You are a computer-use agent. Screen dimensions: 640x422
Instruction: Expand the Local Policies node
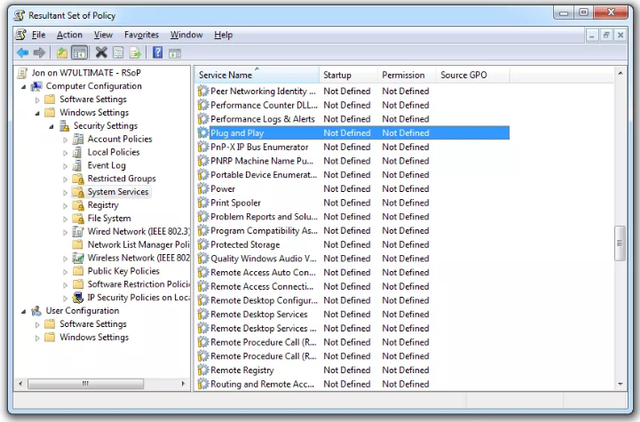(x=65, y=153)
